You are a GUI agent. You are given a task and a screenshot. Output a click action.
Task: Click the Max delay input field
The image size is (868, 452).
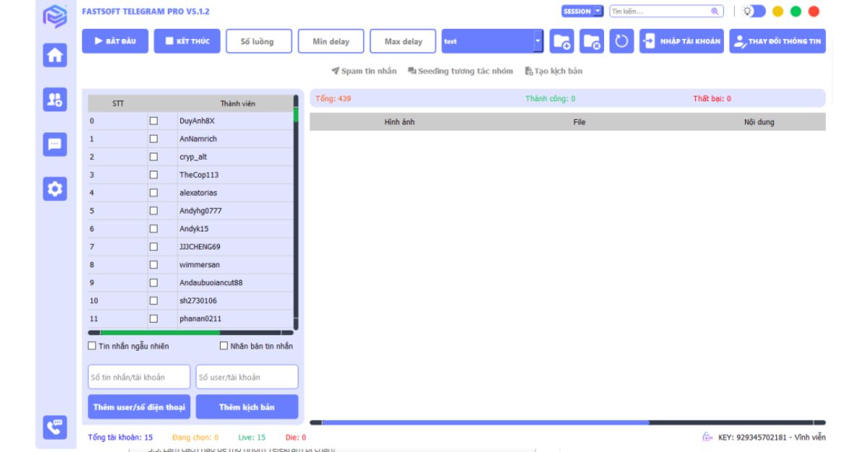click(403, 41)
